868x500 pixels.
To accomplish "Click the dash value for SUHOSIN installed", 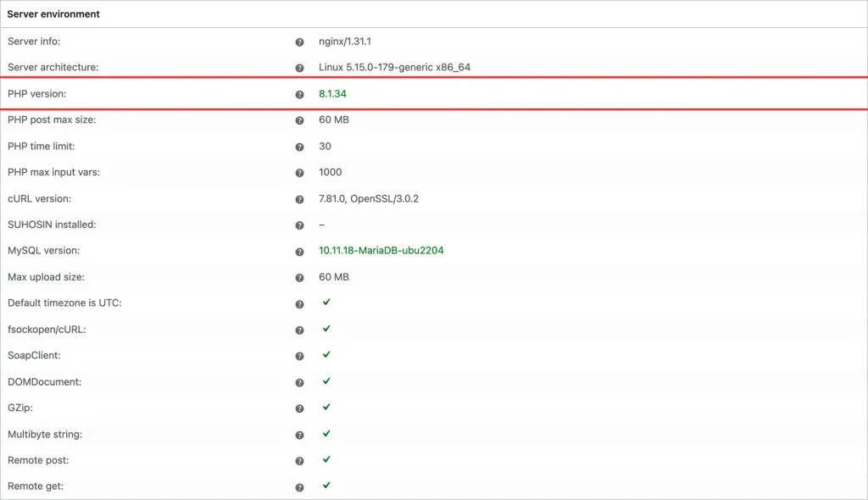I will click(321, 225).
